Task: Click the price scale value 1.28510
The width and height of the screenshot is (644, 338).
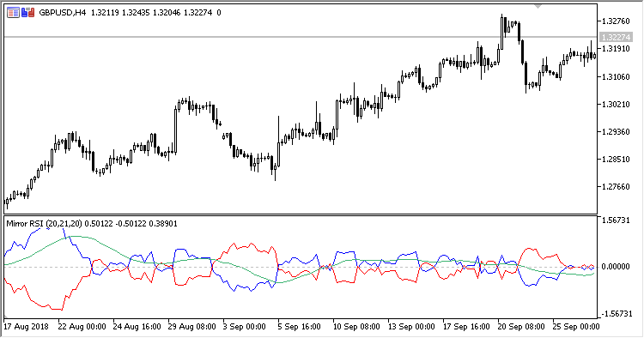Action: coord(616,160)
